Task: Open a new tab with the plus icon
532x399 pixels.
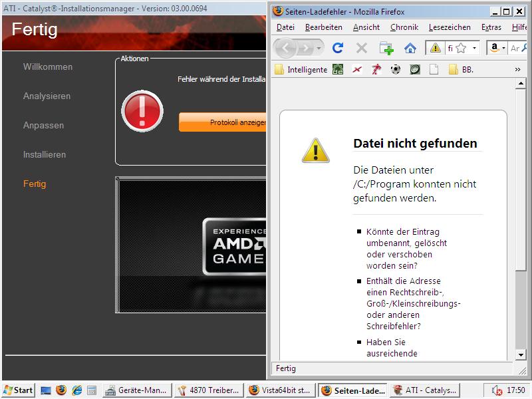Action: pos(386,48)
